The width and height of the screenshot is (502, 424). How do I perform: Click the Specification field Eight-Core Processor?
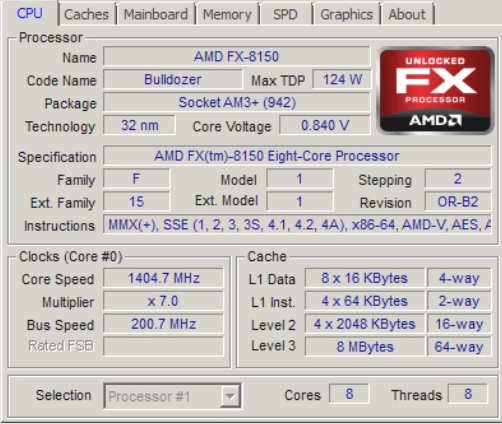297,156
